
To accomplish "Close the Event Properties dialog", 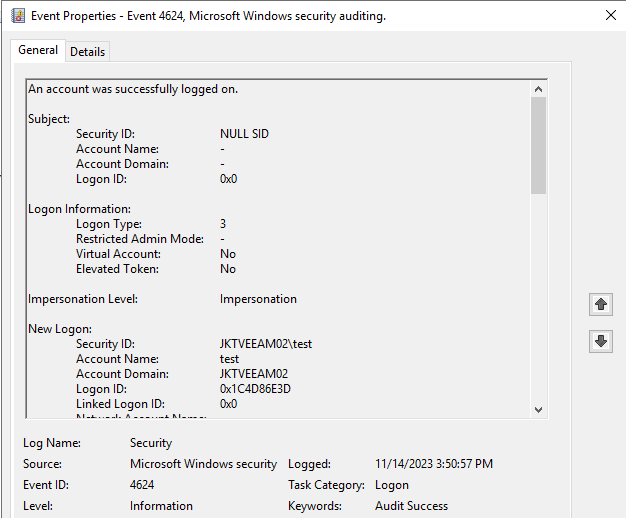I will tap(611, 15).
